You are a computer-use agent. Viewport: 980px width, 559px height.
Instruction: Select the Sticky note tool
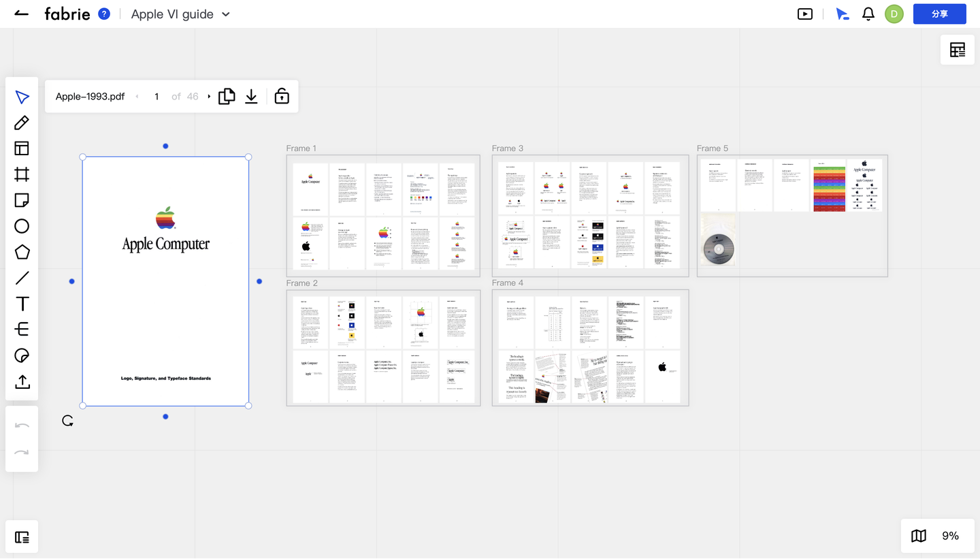point(22,200)
